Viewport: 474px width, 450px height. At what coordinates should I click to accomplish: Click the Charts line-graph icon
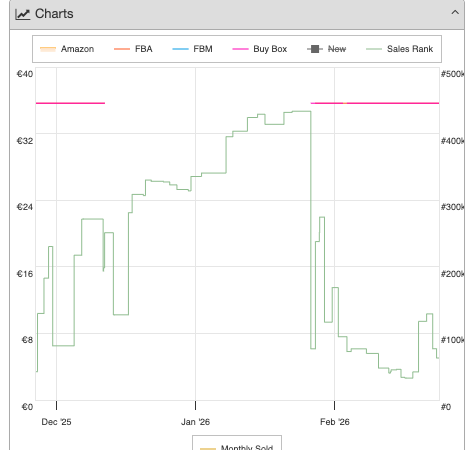tap(23, 14)
